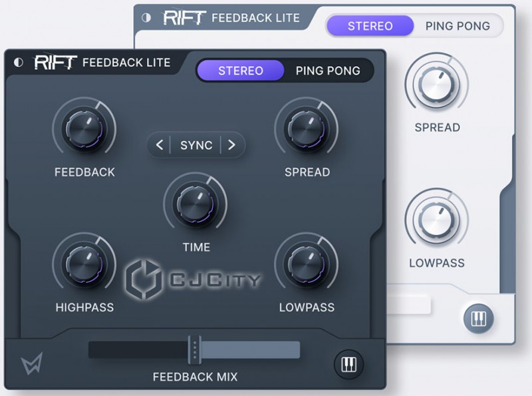The image size is (532, 396).
Task: Click the piano keyboard icon in dark window
Action: click(348, 365)
